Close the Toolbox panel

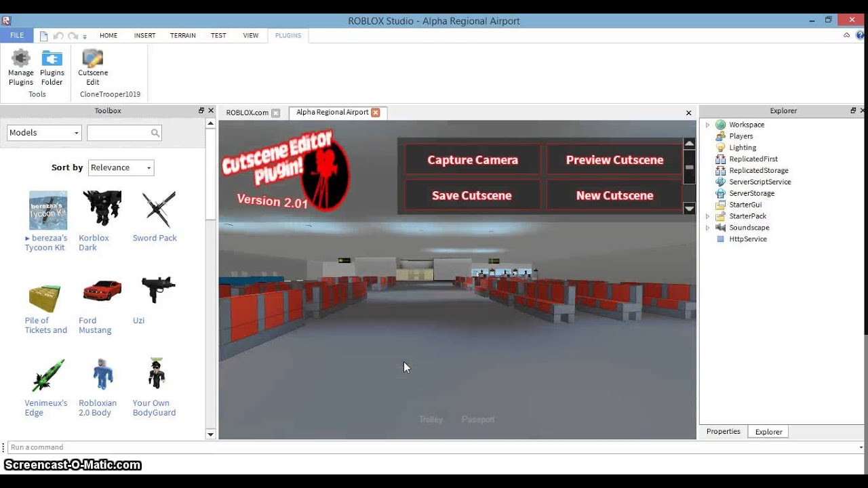tap(211, 110)
